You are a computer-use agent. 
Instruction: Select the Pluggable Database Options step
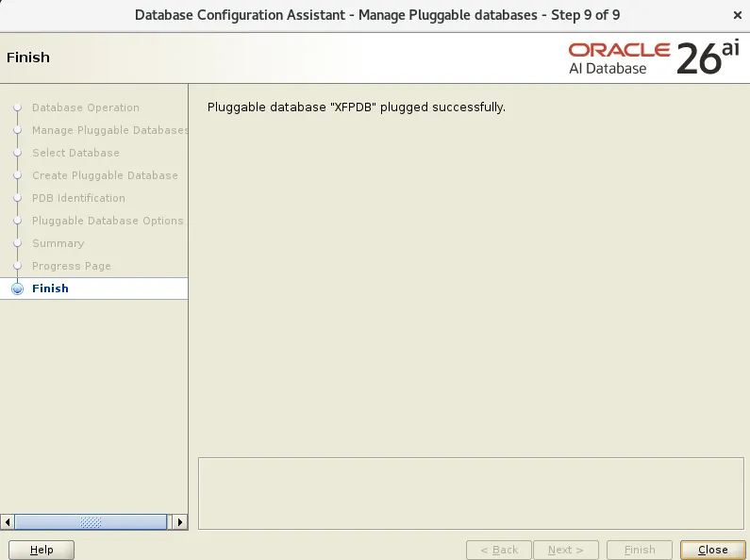108,221
